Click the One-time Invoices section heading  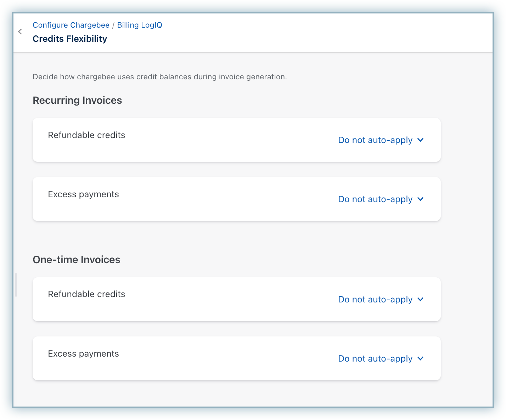coord(77,260)
